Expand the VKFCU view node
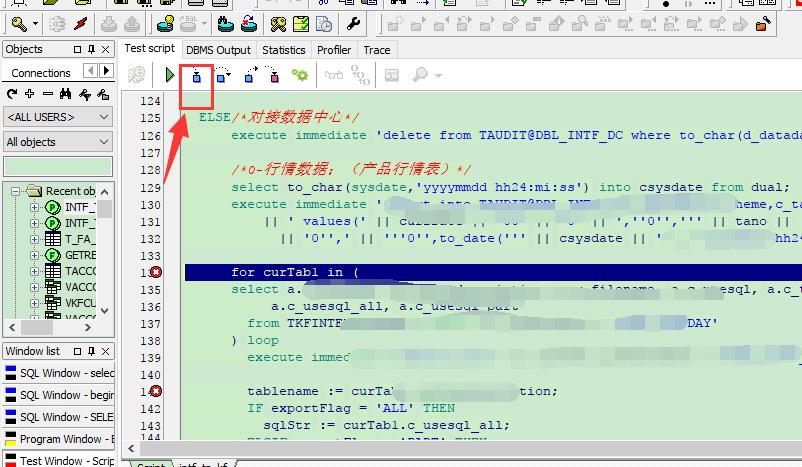802x467 pixels. point(34,303)
